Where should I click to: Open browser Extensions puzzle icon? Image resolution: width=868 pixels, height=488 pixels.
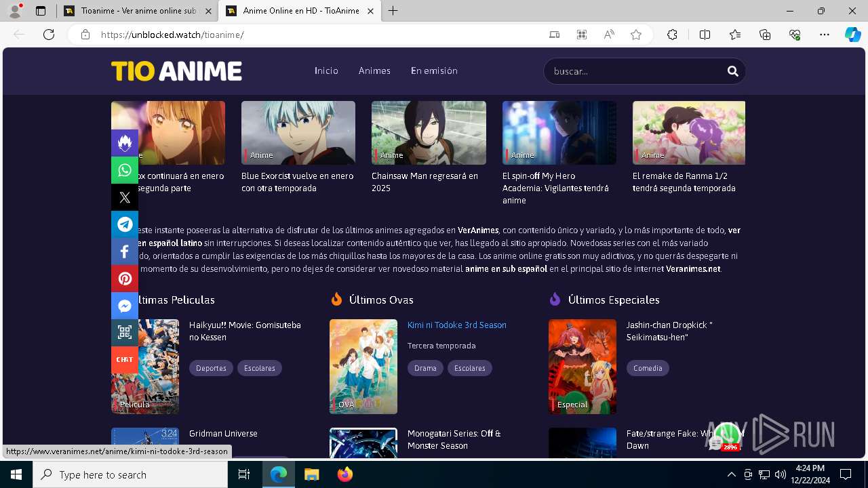pyautogui.click(x=672, y=35)
